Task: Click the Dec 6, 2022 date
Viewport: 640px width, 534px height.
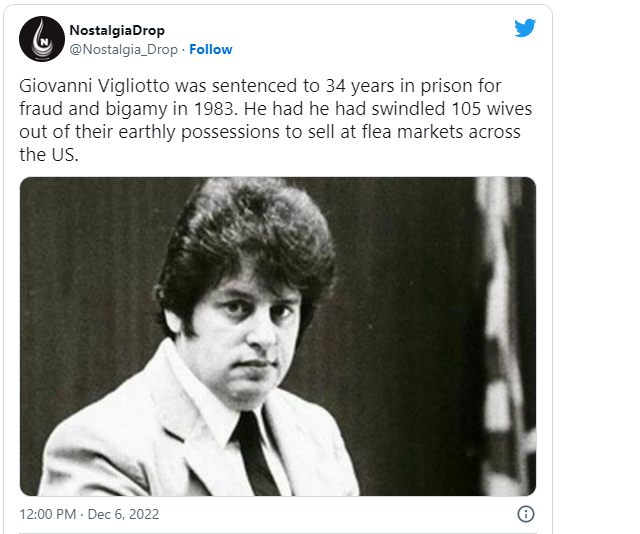Action: 124,514
